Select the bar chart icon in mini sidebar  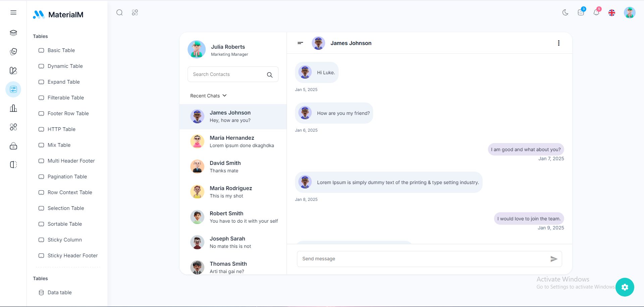13,108
